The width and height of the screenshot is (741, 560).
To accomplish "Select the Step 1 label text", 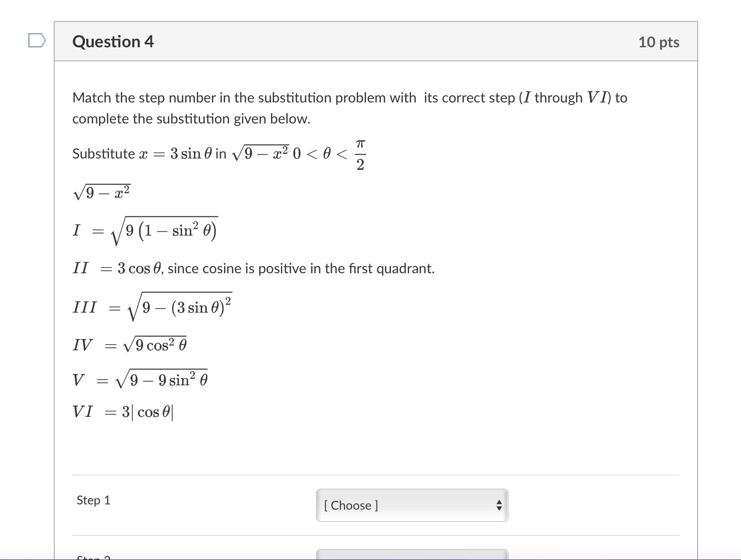I will 93,500.
